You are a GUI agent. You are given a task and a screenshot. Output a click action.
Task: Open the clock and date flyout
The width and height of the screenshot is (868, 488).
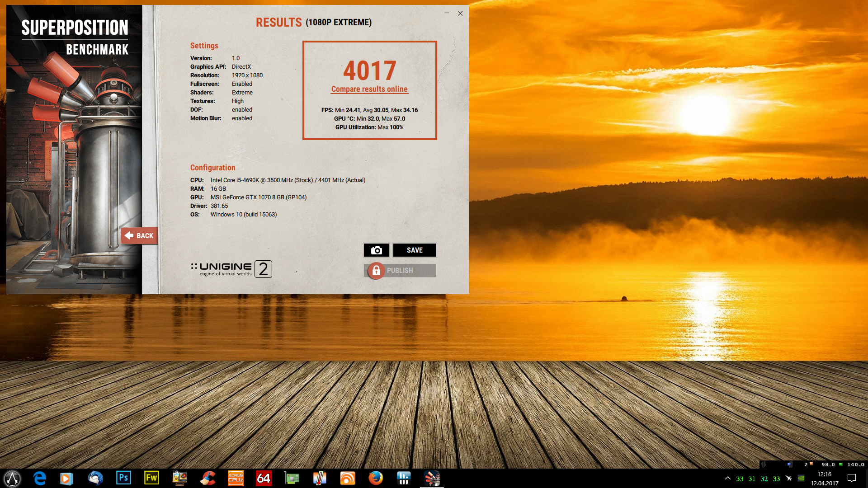coord(824,479)
